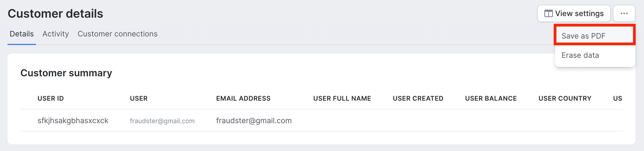
Task: Click the View settings button
Action: click(x=574, y=13)
